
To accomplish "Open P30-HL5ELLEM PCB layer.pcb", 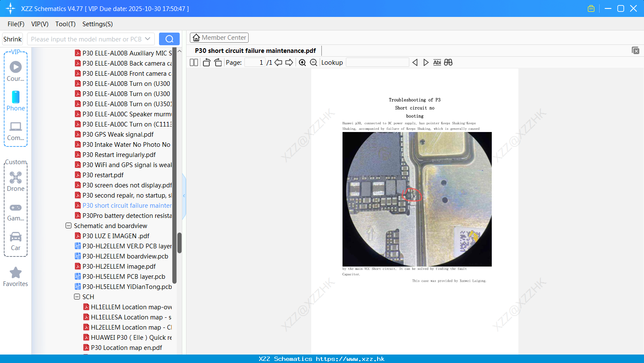I will tap(124, 277).
